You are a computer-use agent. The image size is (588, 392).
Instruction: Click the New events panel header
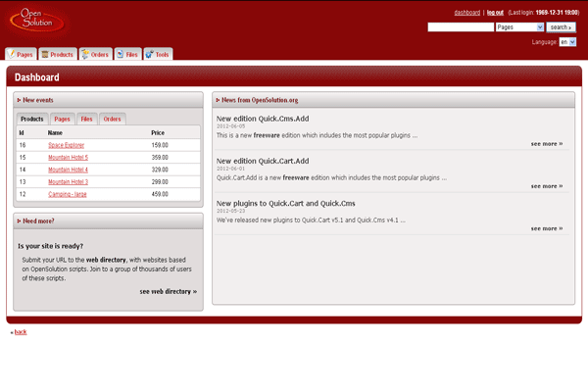pos(109,100)
